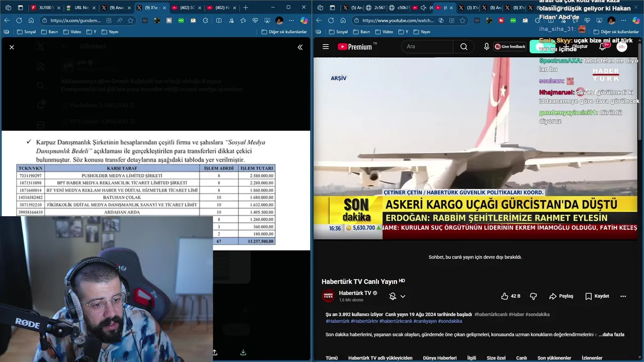Select the Tümü filter chip

[332, 358]
